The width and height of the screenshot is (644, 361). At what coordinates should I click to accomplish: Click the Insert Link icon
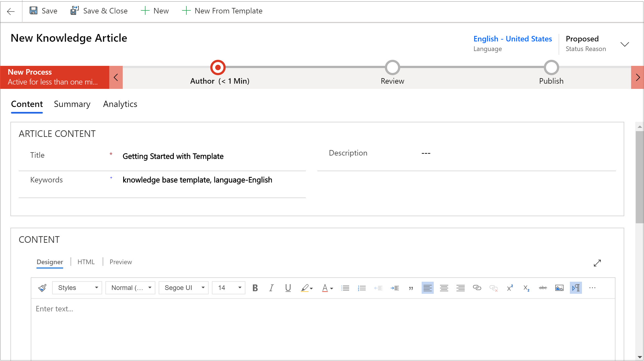click(x=477, y=288)
